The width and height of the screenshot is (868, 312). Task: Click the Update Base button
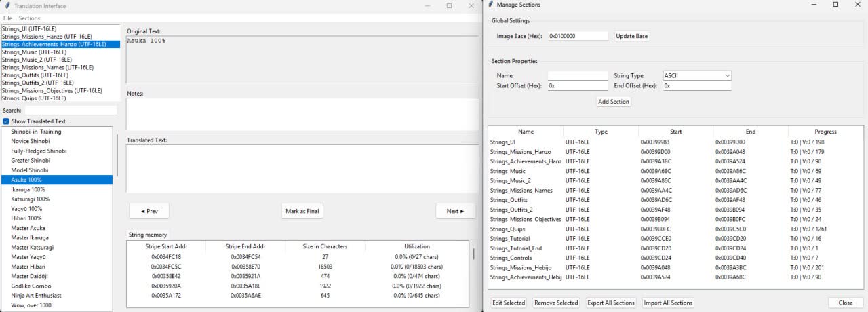click(632, 36)
